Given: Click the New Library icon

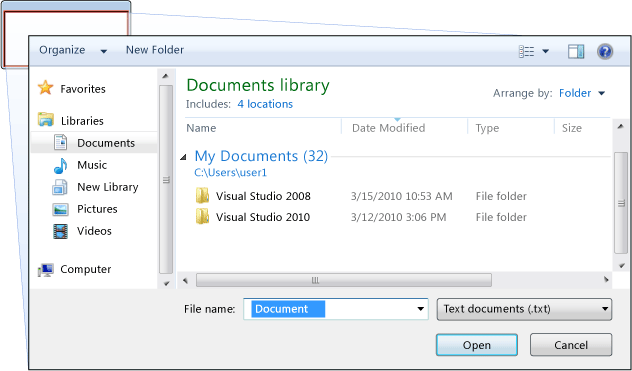Looking at the screenshot, I should 60,187.
